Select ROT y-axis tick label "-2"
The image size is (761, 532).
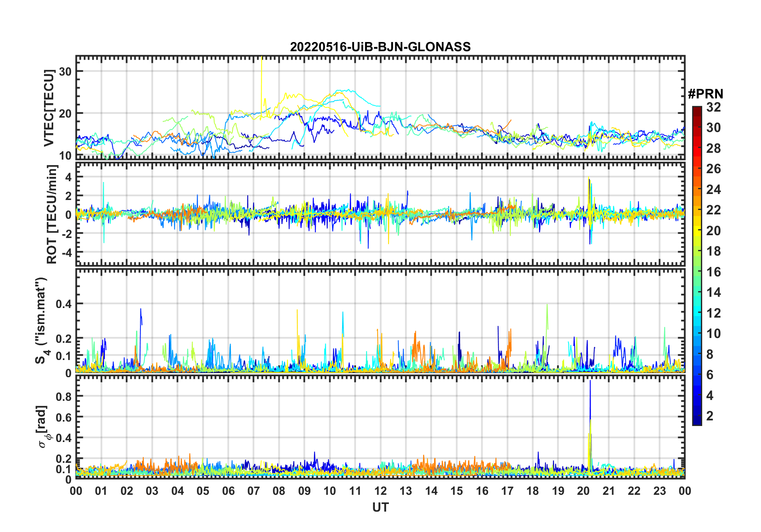point(66,234)
